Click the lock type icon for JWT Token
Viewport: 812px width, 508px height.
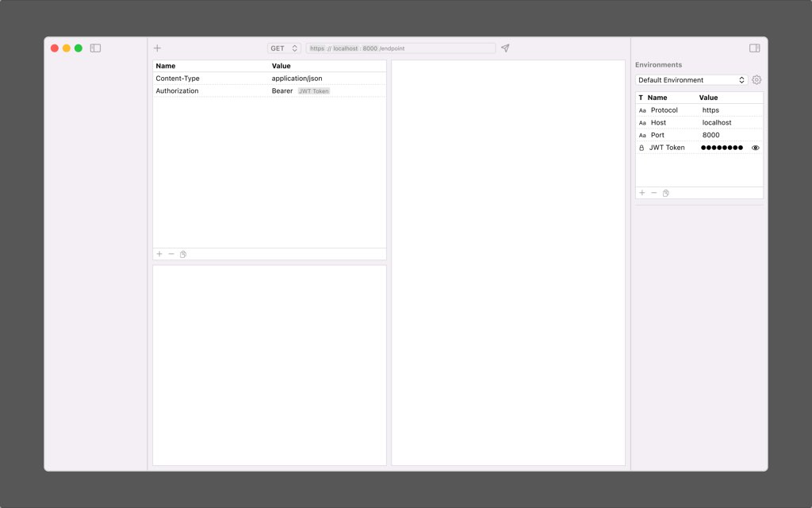click(x=642, y=148)
